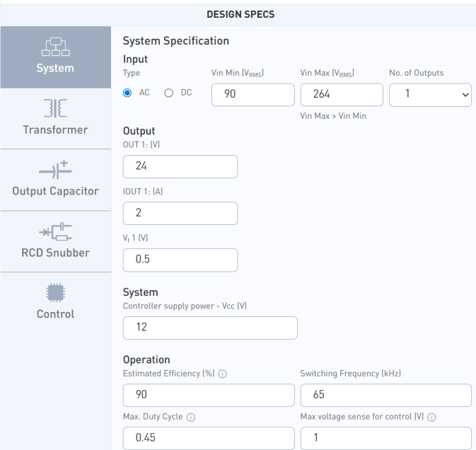Click the Estimated Efficiency input field

[208, 396]
